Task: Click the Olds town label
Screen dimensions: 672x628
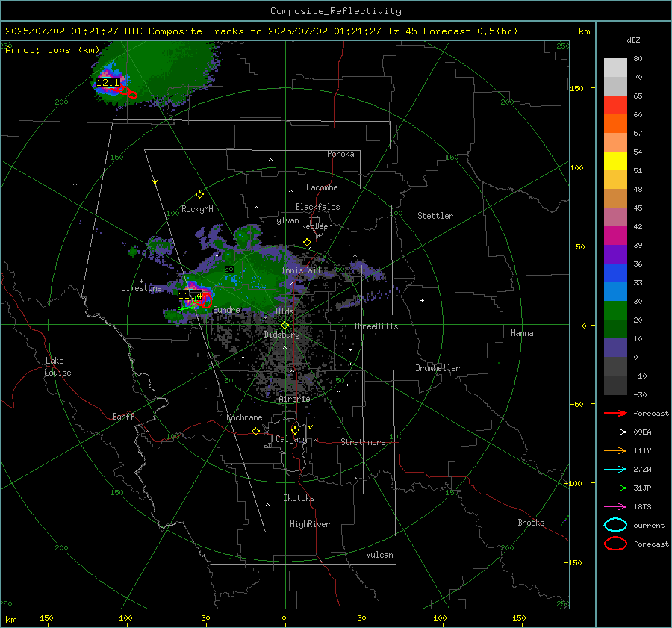Action: coord(284,311)
